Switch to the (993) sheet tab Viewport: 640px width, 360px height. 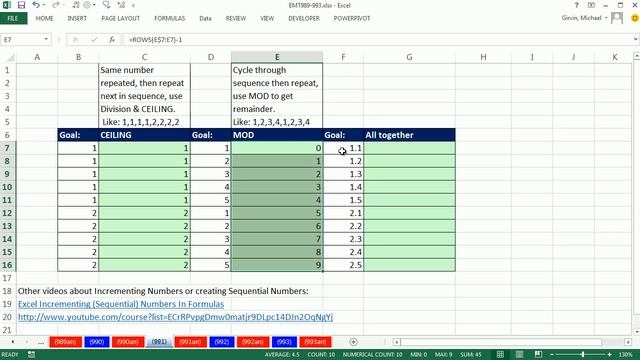[x=284, y=342]
